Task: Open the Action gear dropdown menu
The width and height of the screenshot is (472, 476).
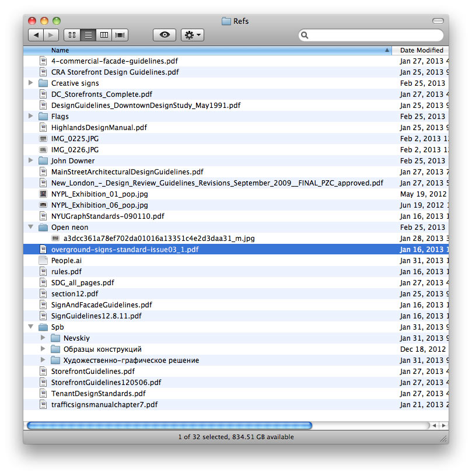Action: point(193,36)
